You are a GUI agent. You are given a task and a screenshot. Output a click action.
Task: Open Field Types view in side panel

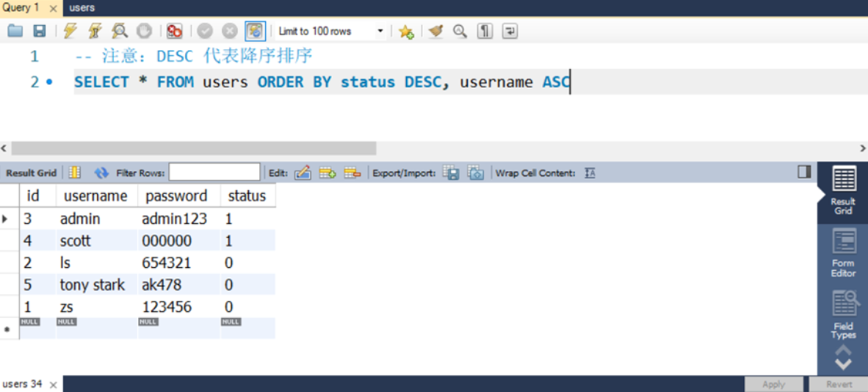[843, 315]
